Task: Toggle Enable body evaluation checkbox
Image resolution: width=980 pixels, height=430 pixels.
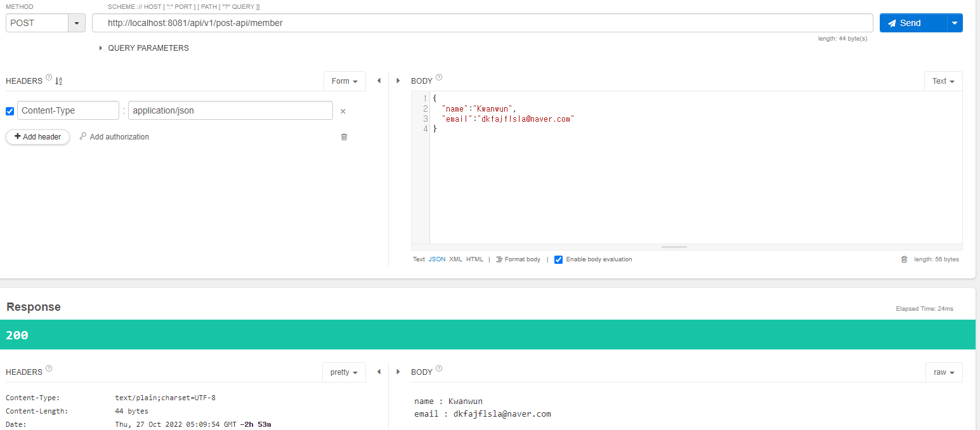Action: [558, 259]
